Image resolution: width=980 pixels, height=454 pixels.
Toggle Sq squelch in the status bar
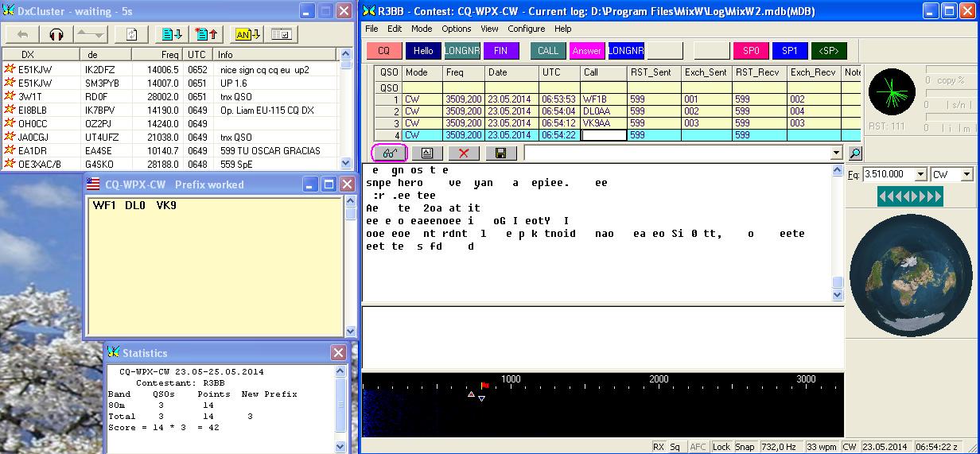675,447
